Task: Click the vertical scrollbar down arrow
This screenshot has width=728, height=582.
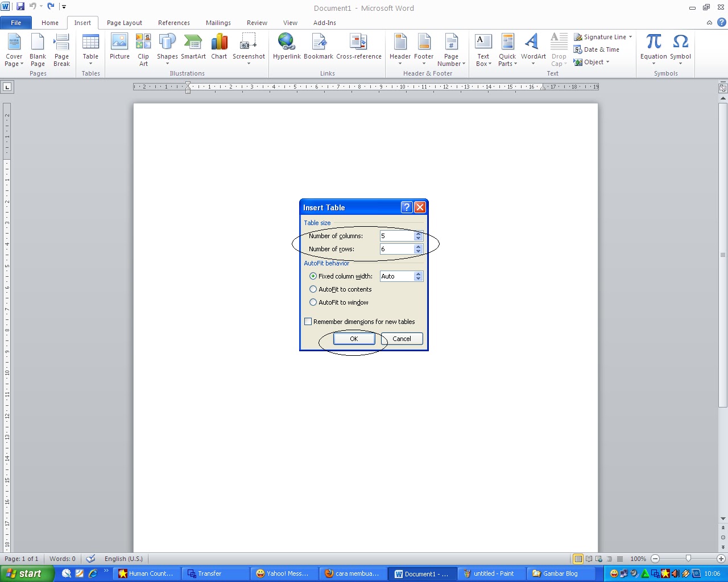Action: pos(723,518)
